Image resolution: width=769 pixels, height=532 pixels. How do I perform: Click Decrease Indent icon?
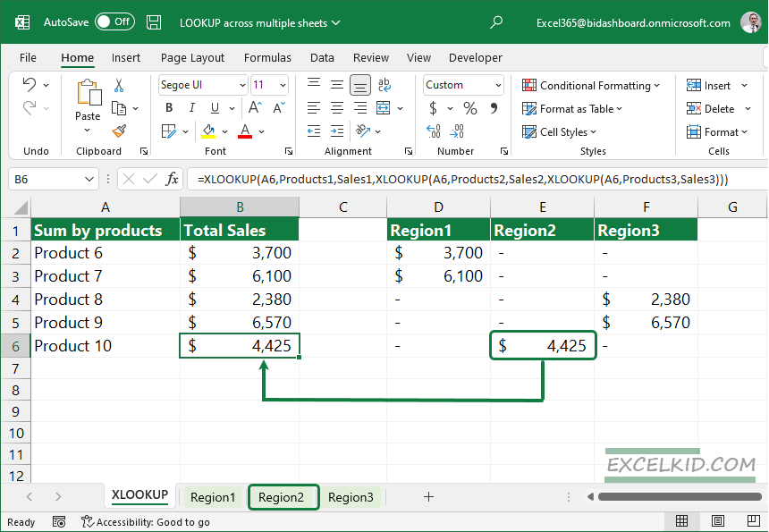pos(314,131)
